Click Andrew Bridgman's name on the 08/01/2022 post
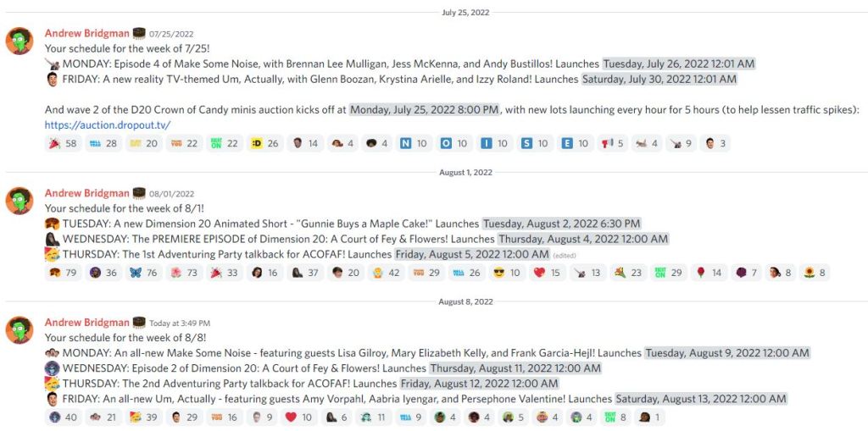 pos(86,194)
